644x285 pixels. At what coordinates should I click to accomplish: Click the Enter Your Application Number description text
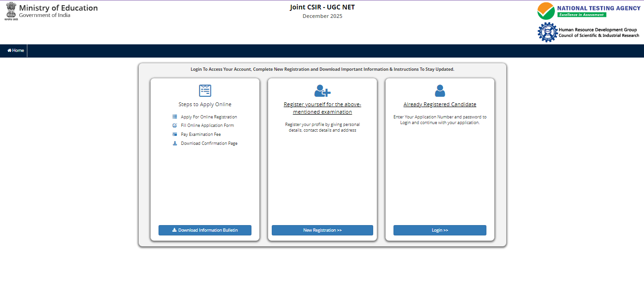(x=440, y=120)
